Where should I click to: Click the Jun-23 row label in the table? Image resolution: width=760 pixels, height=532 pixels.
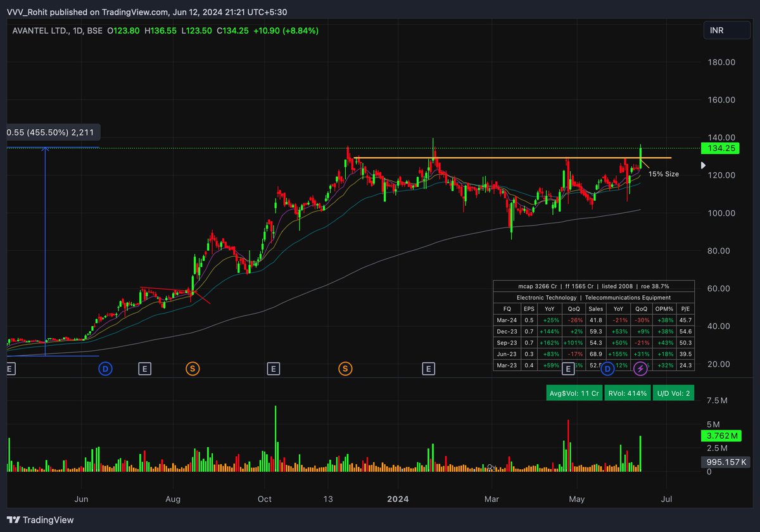tap(507, 354)
